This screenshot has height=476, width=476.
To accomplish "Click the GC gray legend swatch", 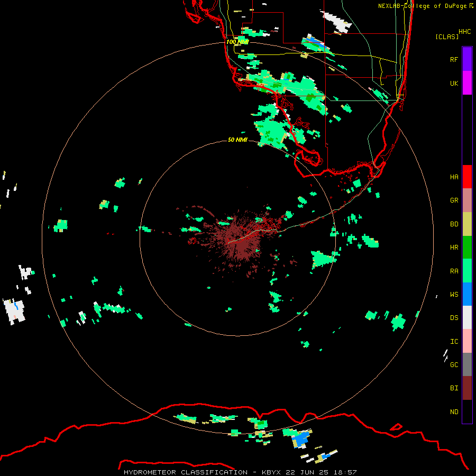I will pyautogui.click(x=467, y=364).
